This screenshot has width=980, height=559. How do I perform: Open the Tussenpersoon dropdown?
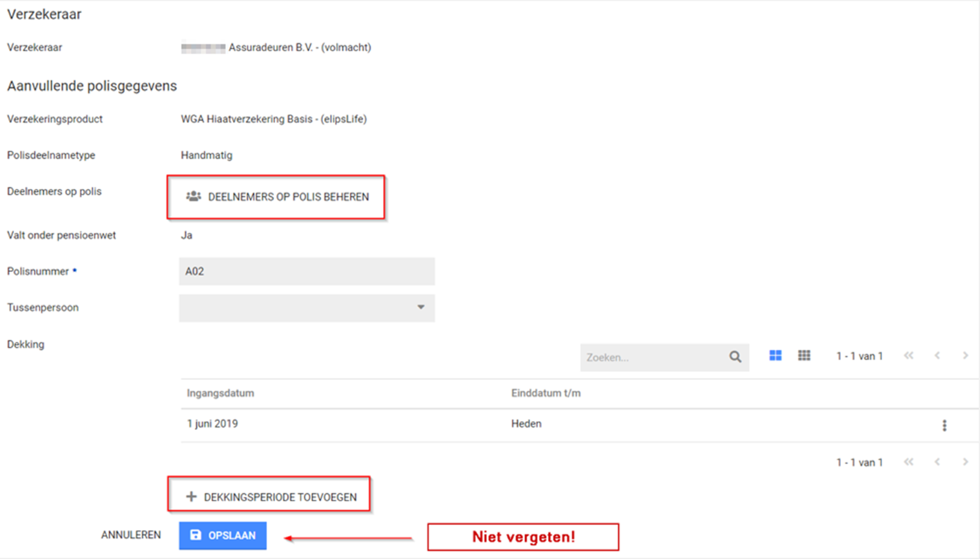(307, 308)
